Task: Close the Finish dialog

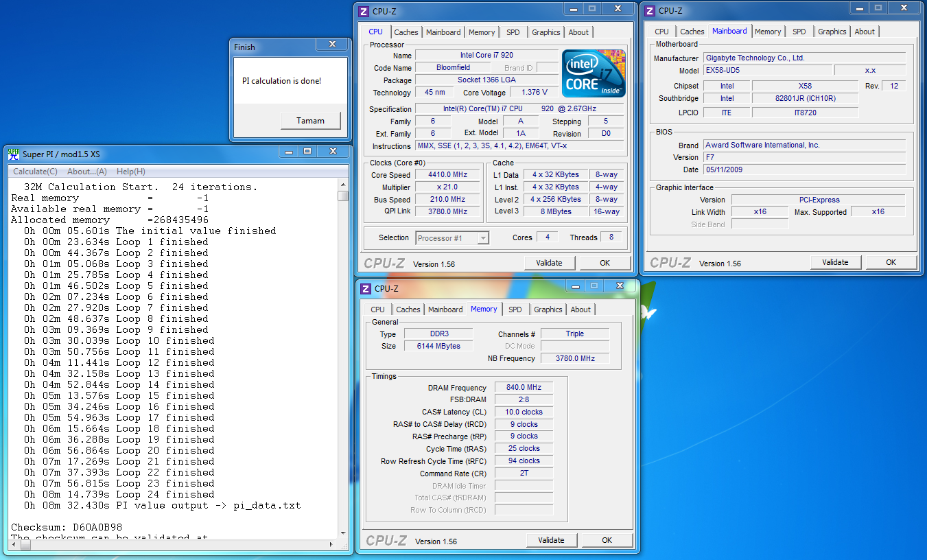Action: pyautogui.click(x=332, y=44)
